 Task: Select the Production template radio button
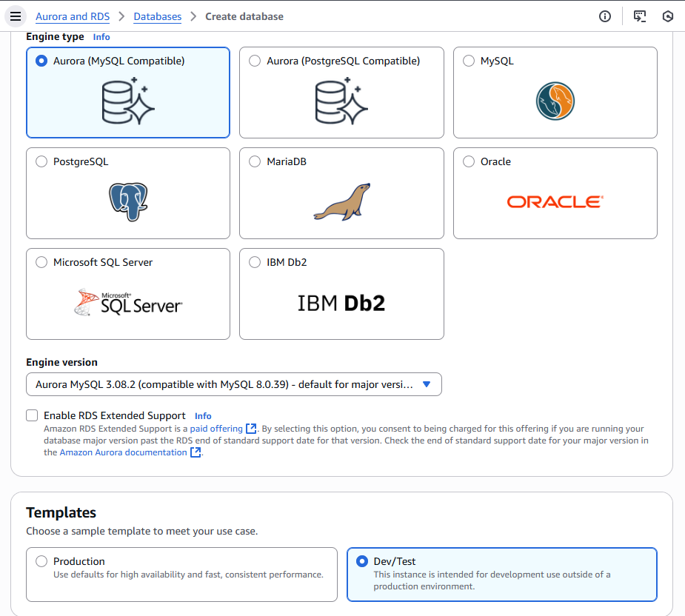(41, 561)
